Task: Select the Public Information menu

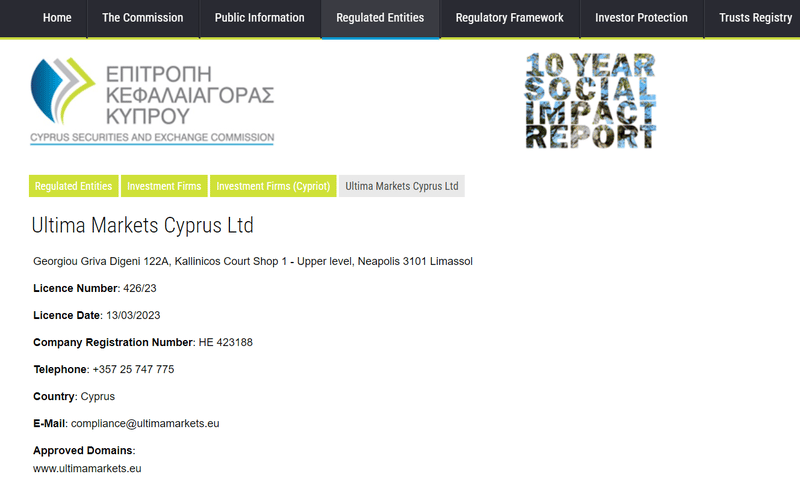Action: [x=260, y=18]
